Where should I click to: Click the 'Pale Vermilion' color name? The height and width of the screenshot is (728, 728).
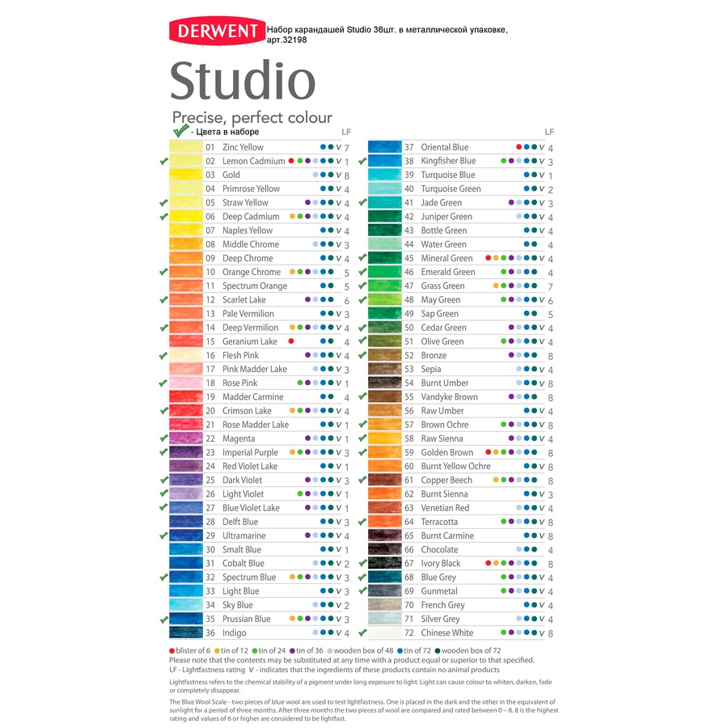(x=248, y=313)
